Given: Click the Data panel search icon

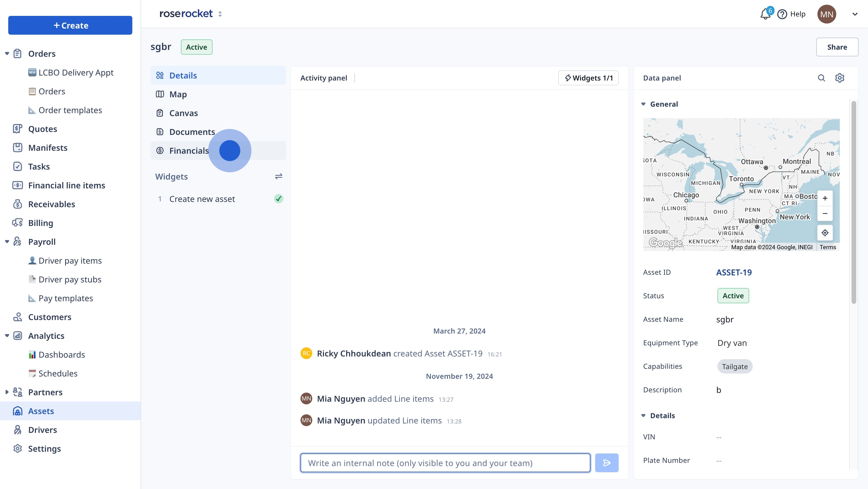Looking at the screenshot, I should (x=821, y=78).
